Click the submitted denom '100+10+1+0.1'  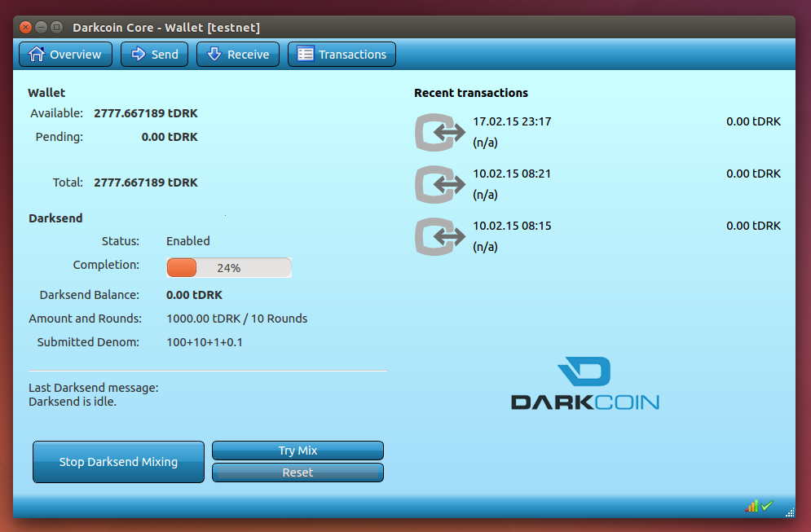205,342
